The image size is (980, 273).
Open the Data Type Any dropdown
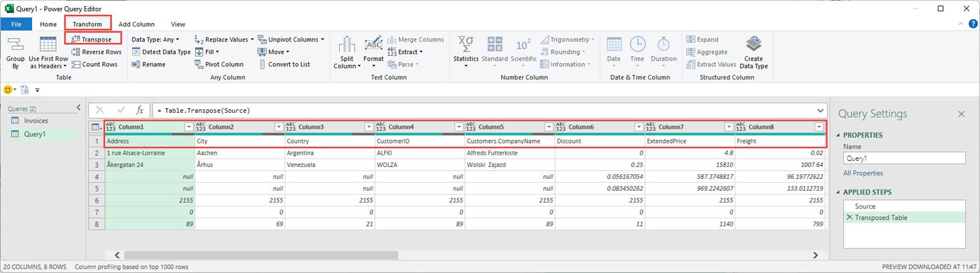coord(156,39)
